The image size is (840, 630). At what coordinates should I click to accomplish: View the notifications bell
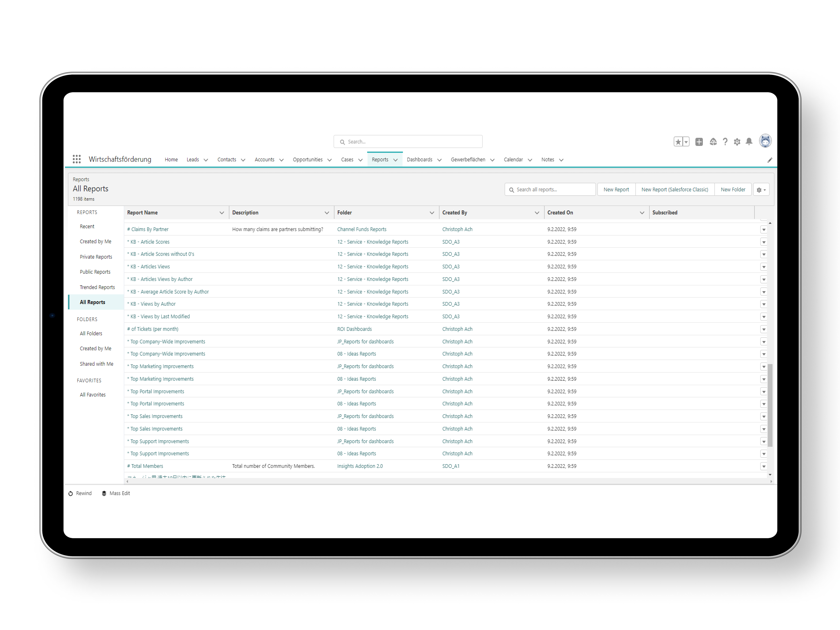tap(749, 142)
